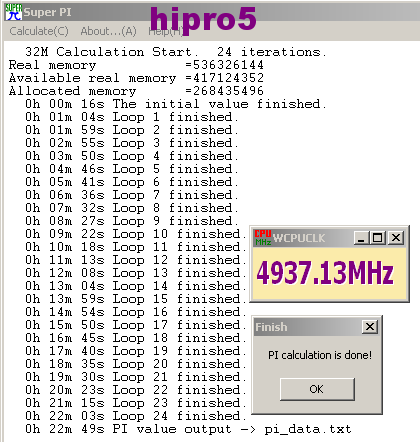Click the WCPUCLK title bar text

click(x=299, y=238)
